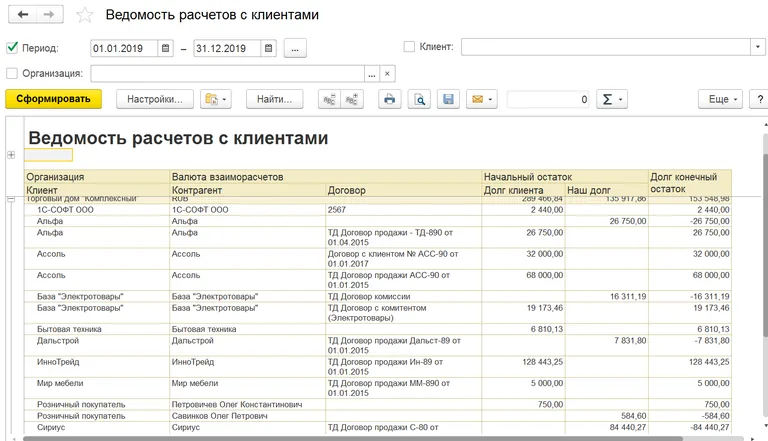Click the Договор column header

pyautogui.click(x=404, y=190)
